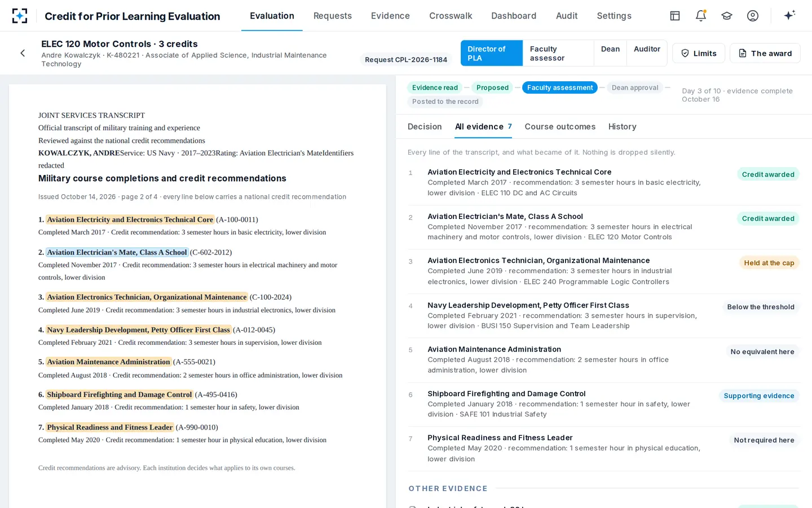
Task: Click Posted to the record stage
Action: pos(445,102)
